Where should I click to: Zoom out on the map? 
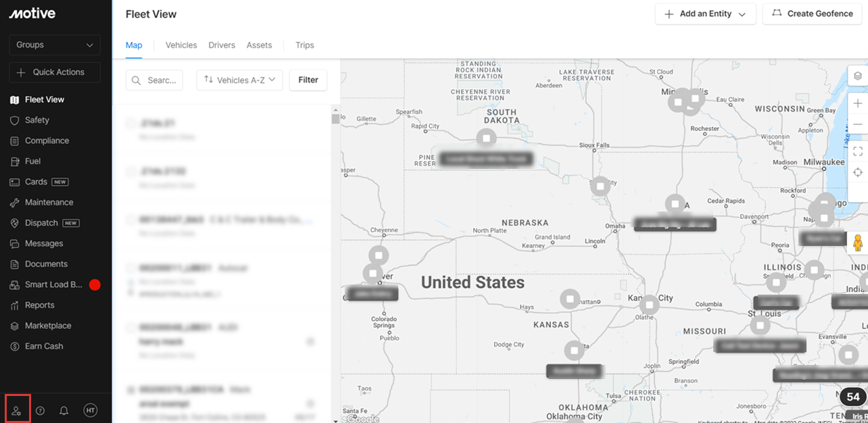point(858,124)
